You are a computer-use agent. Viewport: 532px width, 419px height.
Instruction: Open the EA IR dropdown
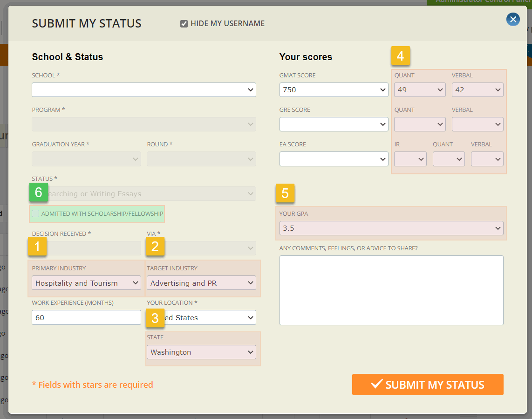410,159
